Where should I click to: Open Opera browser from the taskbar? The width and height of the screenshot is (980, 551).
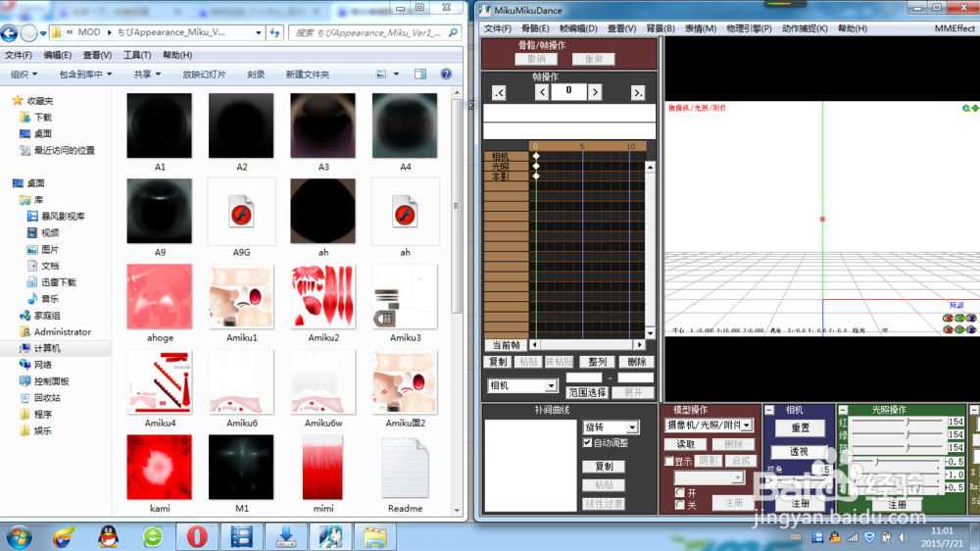pyautogui.click(x=197, y=536)
